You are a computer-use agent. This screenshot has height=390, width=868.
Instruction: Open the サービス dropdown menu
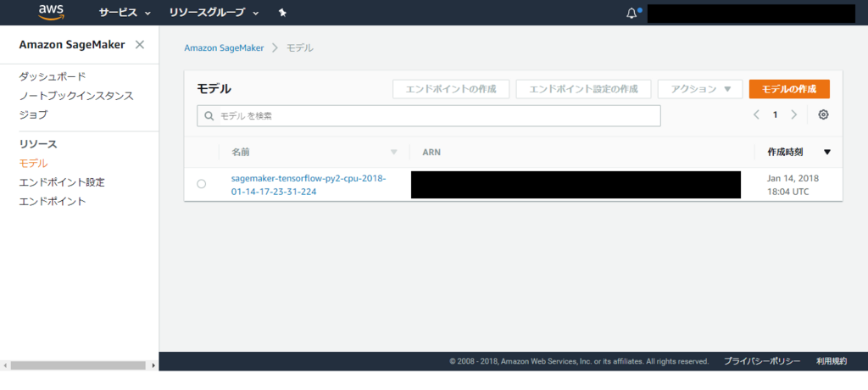coord(125,13)
